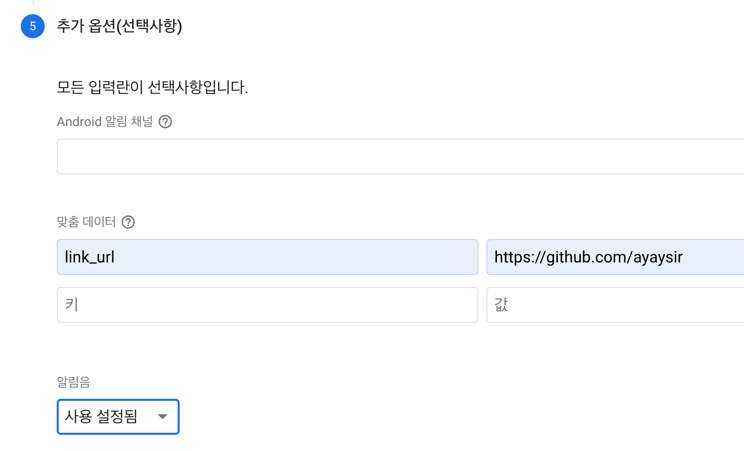Click the Android 알림 채널 label

point(105,122)
